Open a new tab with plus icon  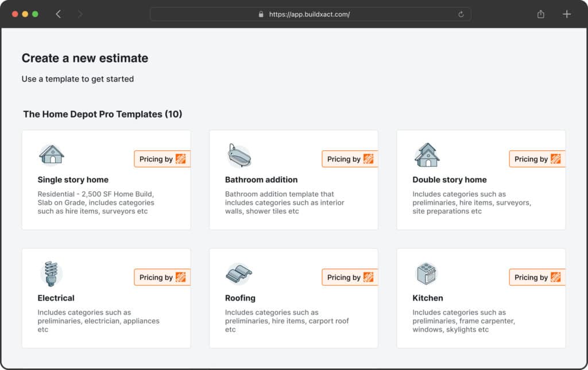point(567,14)
